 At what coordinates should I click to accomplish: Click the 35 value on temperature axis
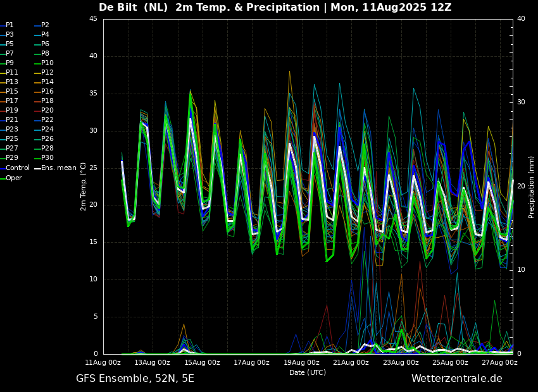pos(93,94)
